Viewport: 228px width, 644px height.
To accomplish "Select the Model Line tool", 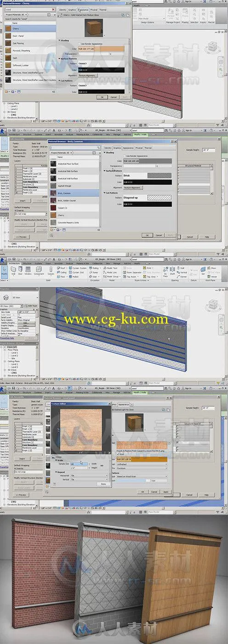I will pos(110,272).
